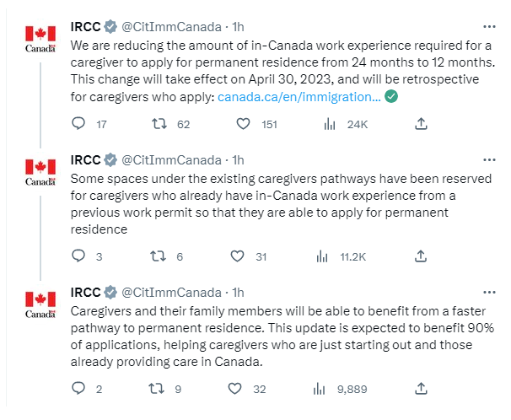511x420 pixels.
Task: View analytics showing 24K views
Action: coord(330,124)
